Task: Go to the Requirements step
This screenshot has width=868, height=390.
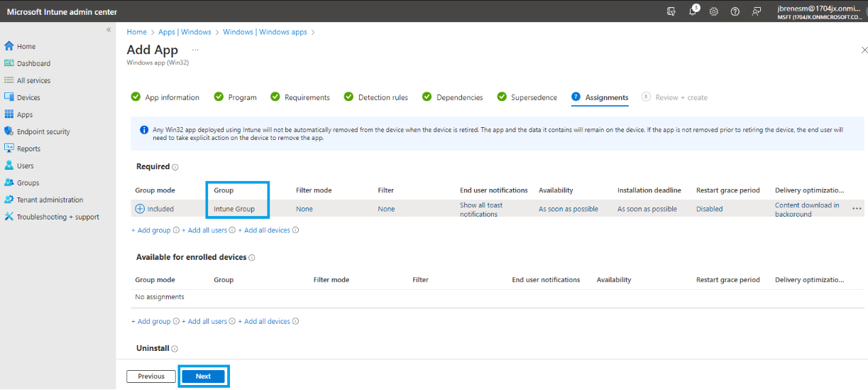Action: tap(300, 97)
